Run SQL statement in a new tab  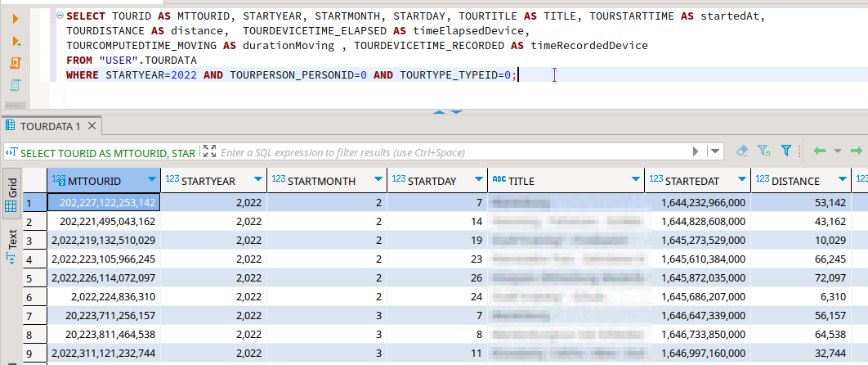pos(16,41)
